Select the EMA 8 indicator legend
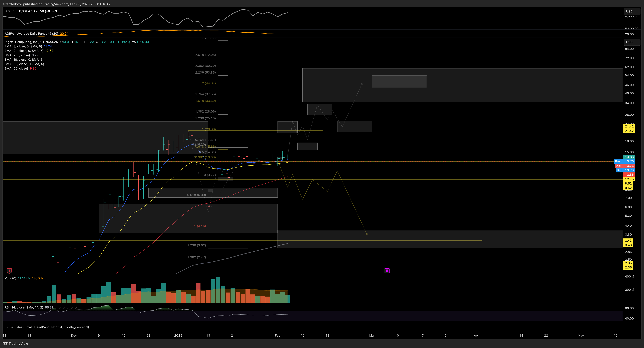The width and height of the screenshot is (644, 348). pos(28,46)
